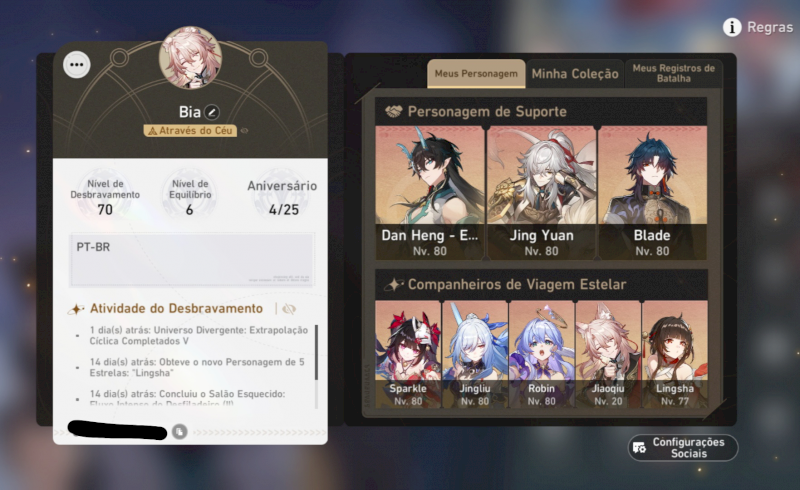This screenshot has height=490, width=800.
Task: Click the handshake icon beside Personagem de Suporte
Action: tap(393, 111)
